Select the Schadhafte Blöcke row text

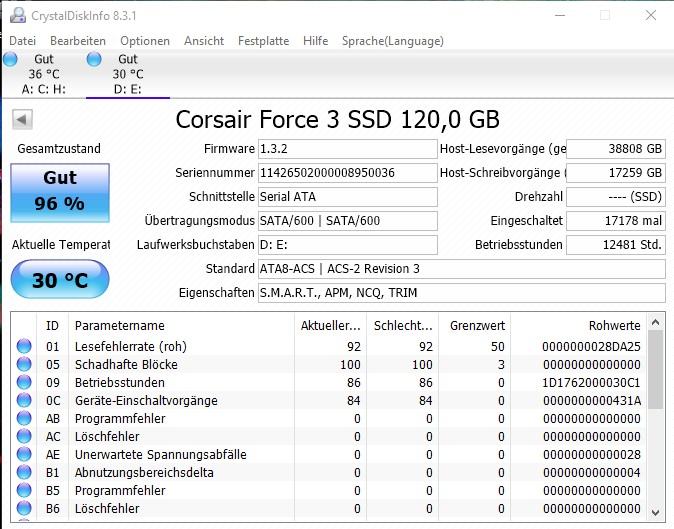126,364
